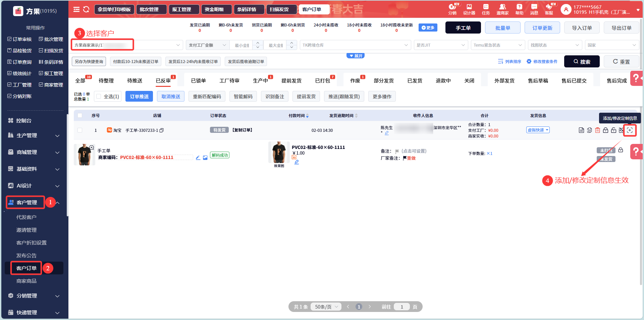Image resolution: width=644 pixels, height=320 pixels.
Task: Expand the 生产管理 sidebar menu
Action: tap(35, 136)
